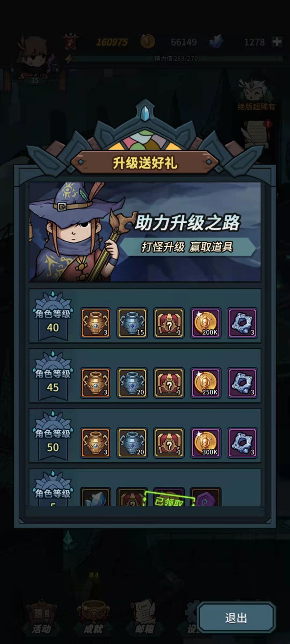Tap the stone ring in level 40 row
Viewport: 290px width, 644px height.
tap(242, 323)
